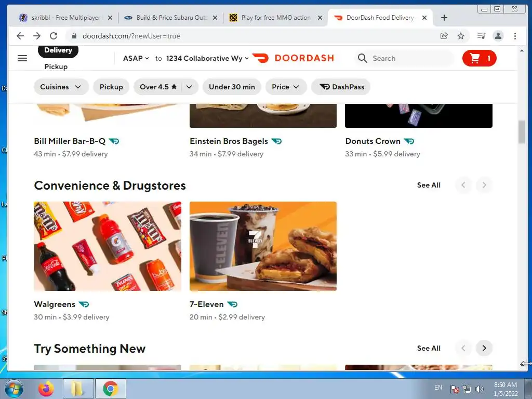Open a new browser tab
The image size is (532, 399).
pyautogui.click(x=444, y=18)
